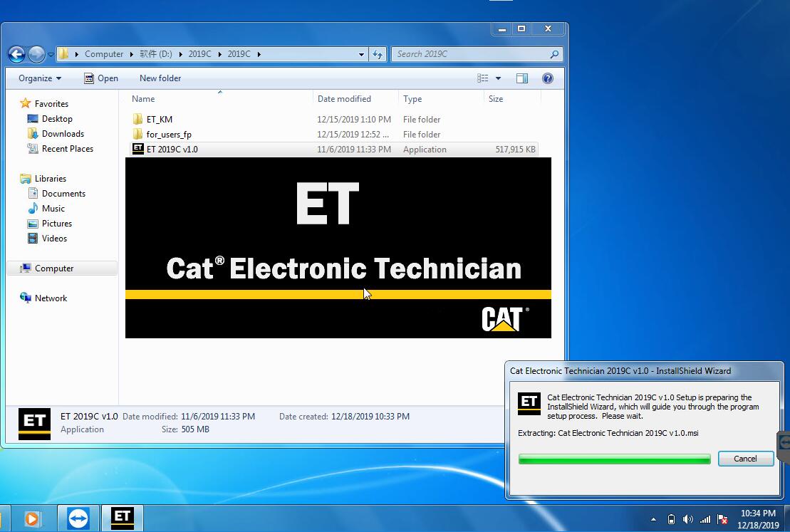Sort files by Date modified column
Viewport: 790px width, 532px height.
click(x=355, y=99)
